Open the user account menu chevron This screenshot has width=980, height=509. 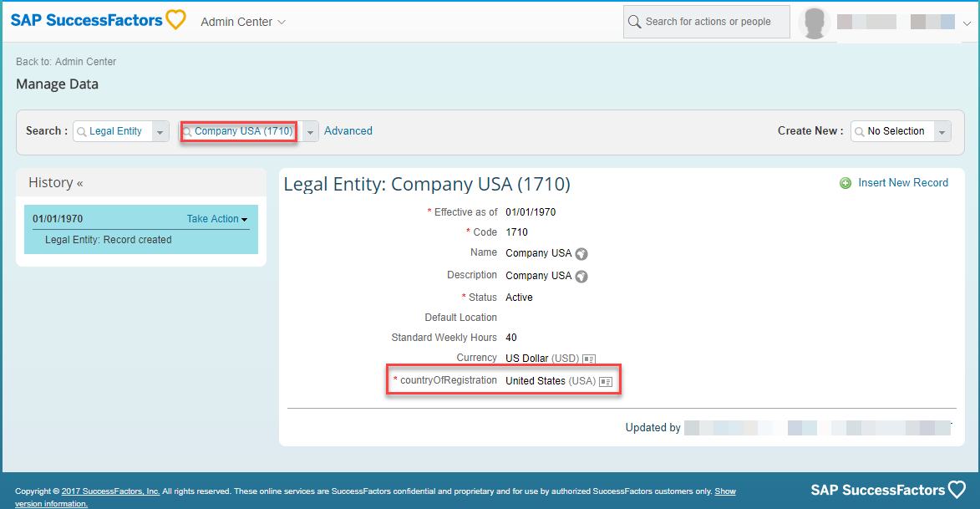click(x=967, y=23)
